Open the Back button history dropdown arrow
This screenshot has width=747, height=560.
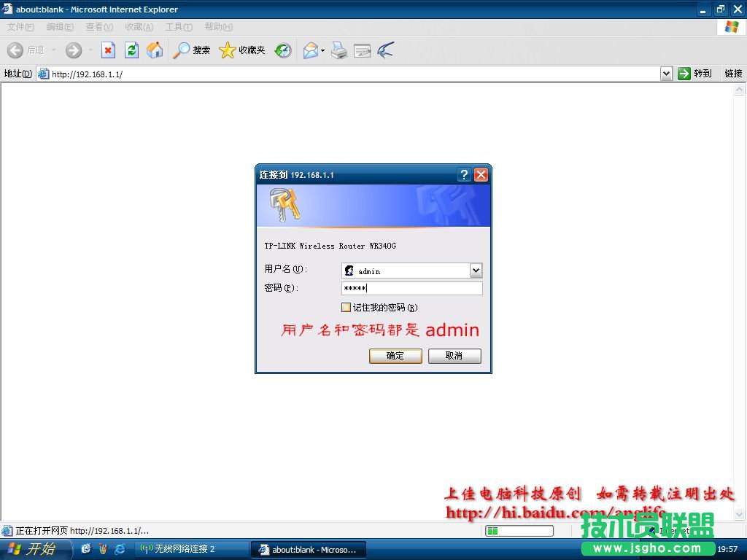[53, 50]
